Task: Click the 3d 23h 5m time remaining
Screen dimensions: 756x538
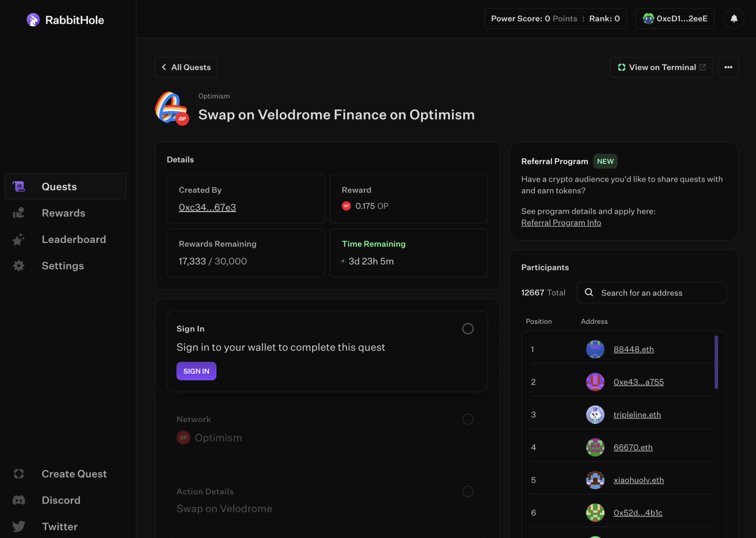Action: tap(371, 261)
